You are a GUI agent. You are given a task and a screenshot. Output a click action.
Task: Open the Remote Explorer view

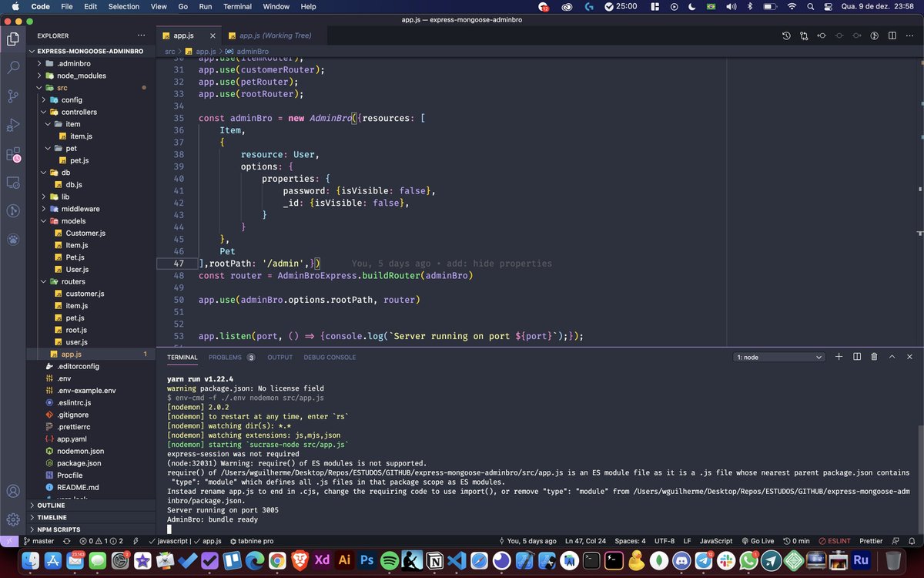click(x=13, y=183)
